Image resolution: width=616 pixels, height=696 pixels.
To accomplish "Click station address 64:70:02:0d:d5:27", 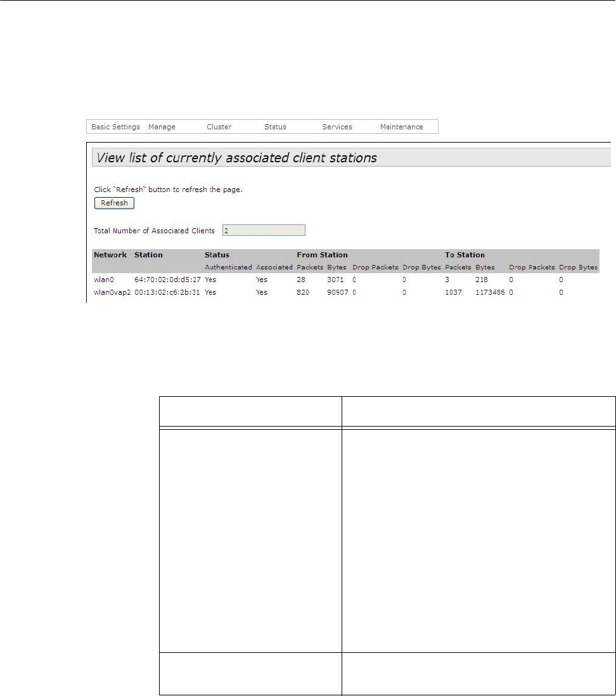I will (x=167, y=280).
